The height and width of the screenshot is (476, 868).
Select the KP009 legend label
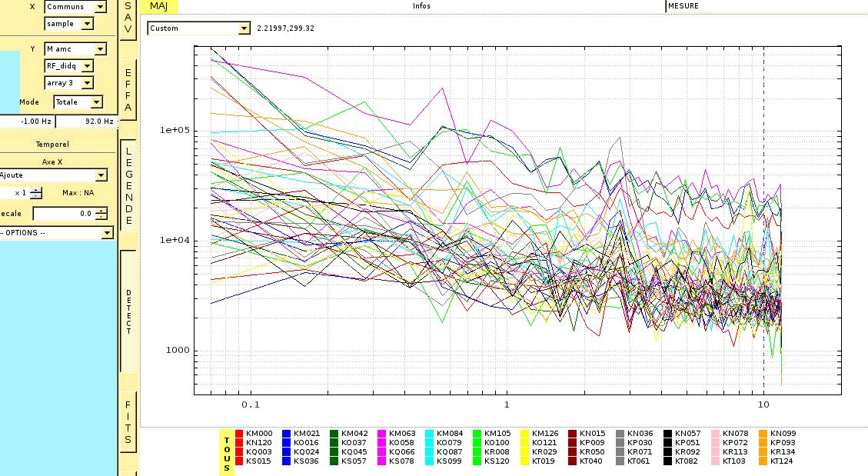click(592, 443)
